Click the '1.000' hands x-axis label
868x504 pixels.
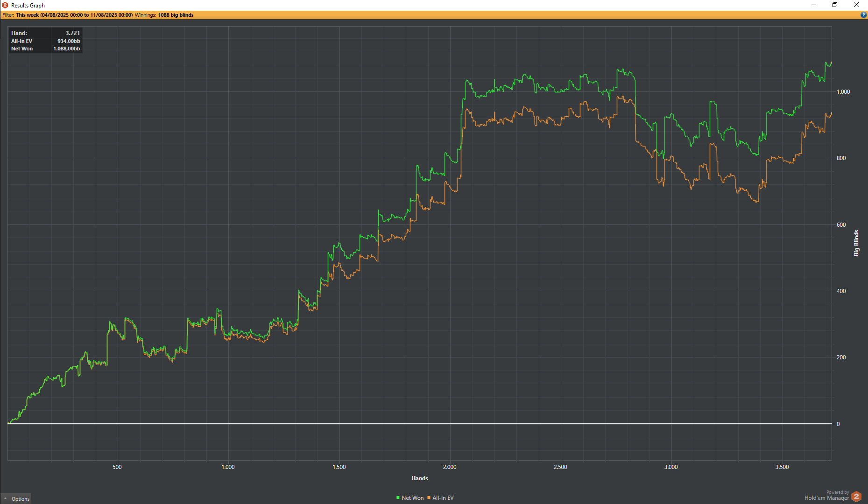[228, 467]
